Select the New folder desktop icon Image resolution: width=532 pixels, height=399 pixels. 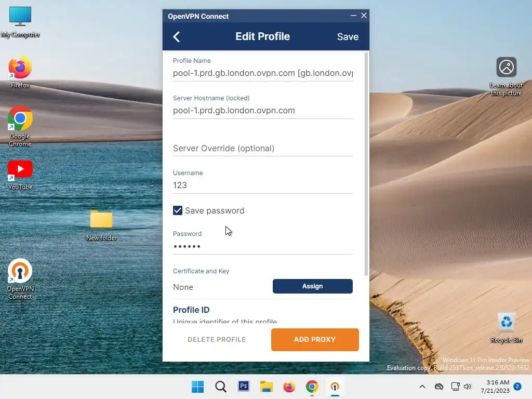tap(101, 225)
